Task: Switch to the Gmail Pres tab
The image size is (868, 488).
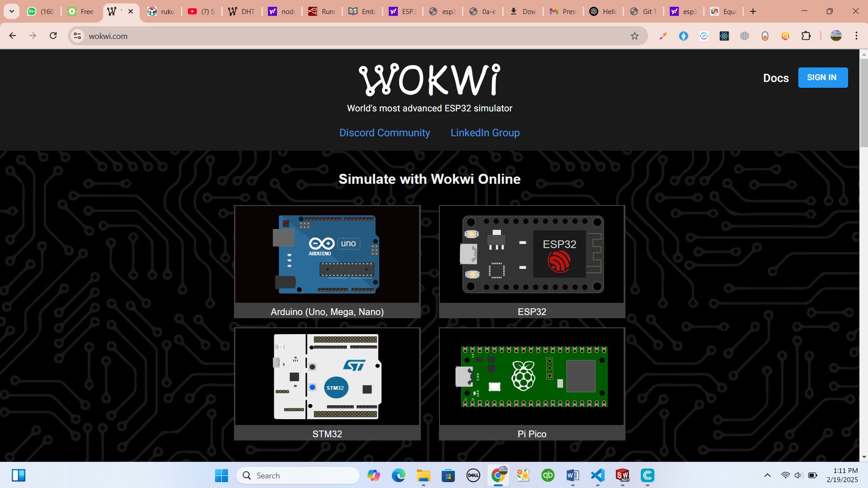Action: 563,11
